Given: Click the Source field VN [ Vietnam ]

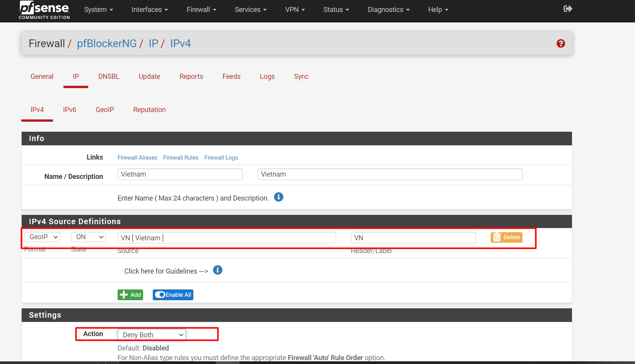Looking at the screenshot, I should click(x=227, y=238).
